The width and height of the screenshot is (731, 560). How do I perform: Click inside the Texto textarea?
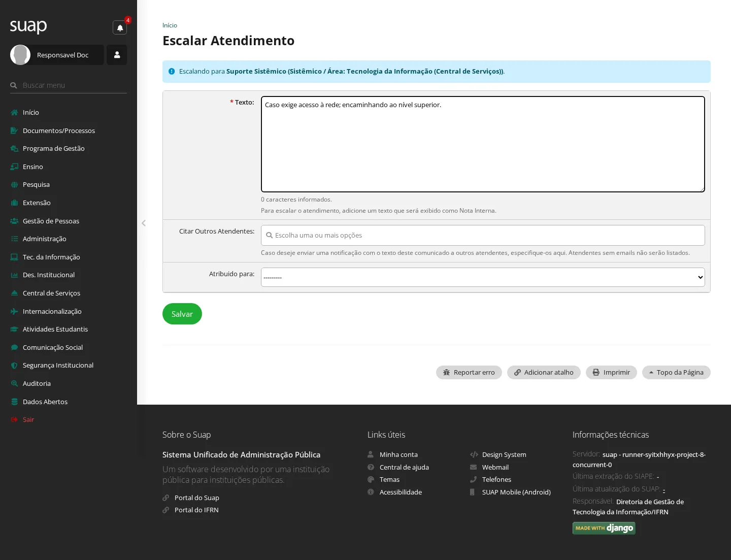tap(483, 144)
